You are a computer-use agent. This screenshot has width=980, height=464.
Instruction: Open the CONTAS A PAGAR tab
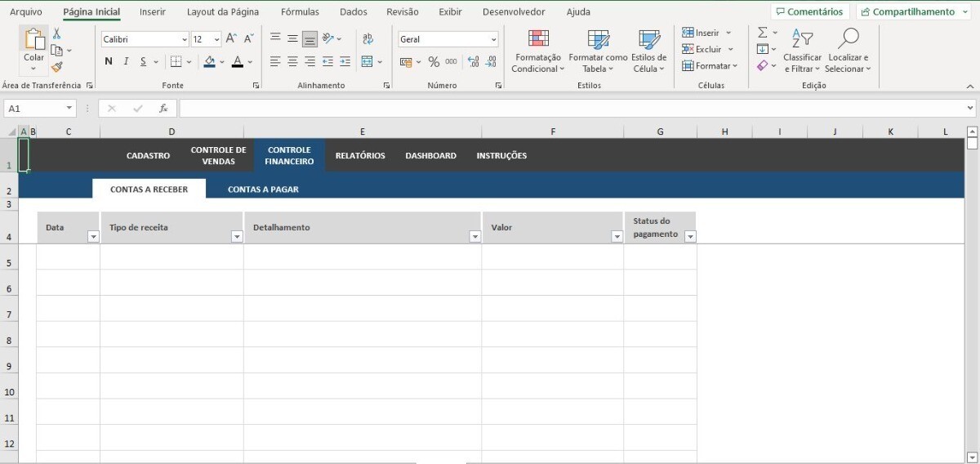[263, 190]
